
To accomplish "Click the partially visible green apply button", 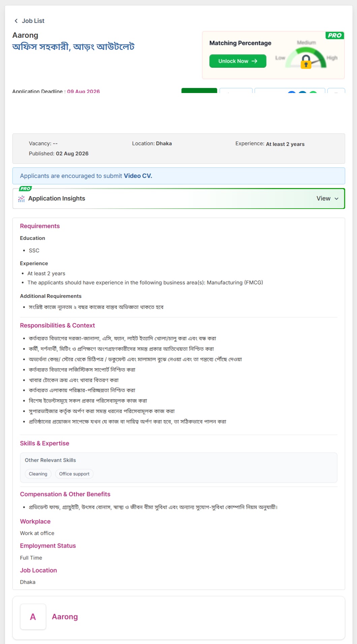I will [x=199, y=90].
